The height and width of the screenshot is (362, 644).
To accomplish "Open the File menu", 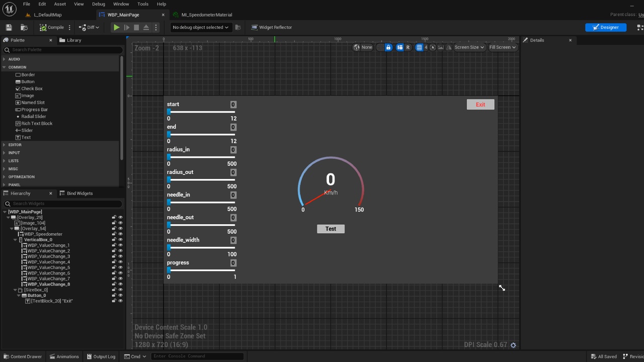I will coord(26,4).
